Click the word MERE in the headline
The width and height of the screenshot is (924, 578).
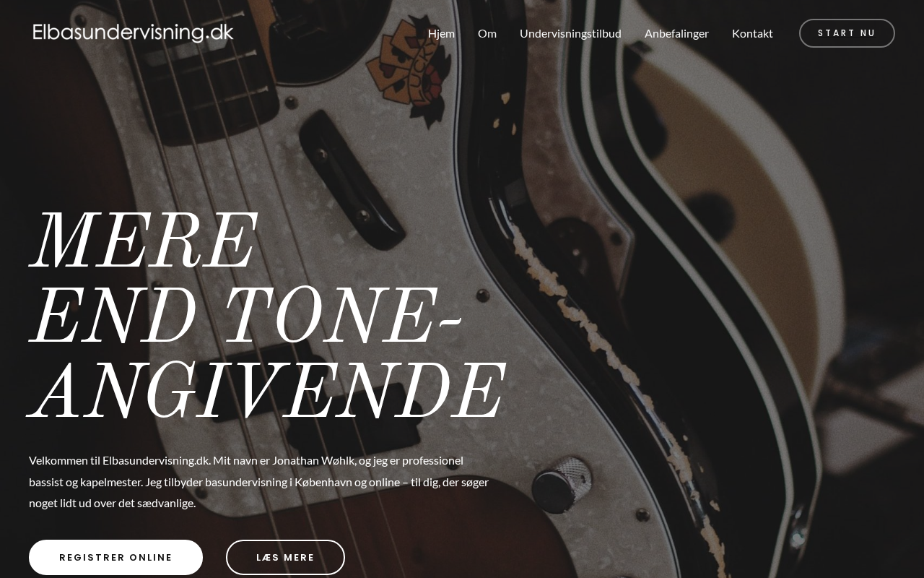(144, 241)
